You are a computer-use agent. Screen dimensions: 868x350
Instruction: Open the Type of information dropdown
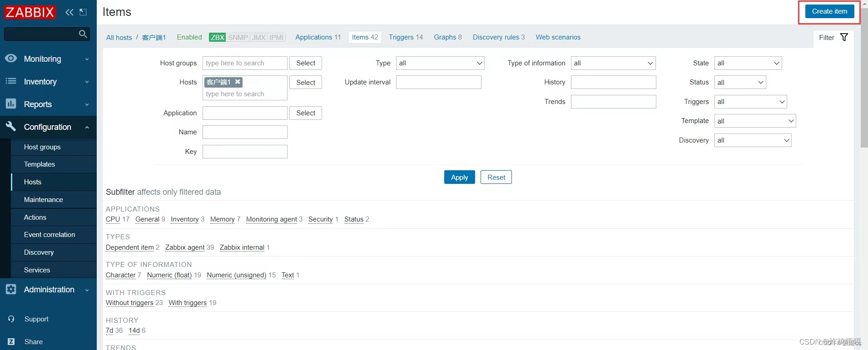613,63
